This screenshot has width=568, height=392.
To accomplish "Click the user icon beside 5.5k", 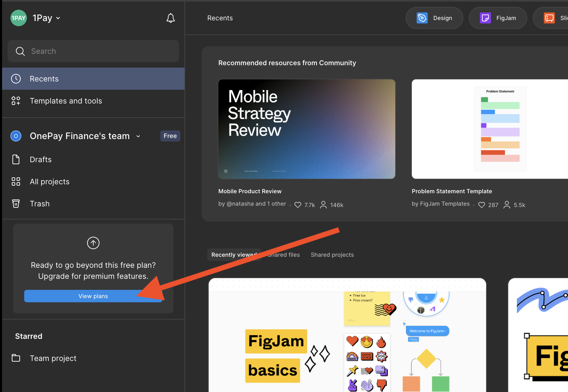I will click(x=507, y=205).
